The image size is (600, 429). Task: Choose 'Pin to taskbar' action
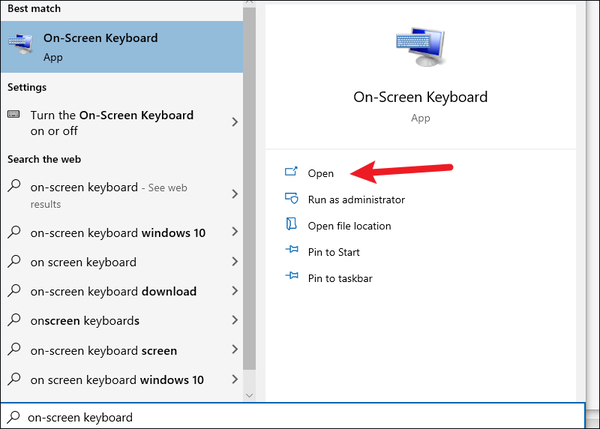coord(340,278)
